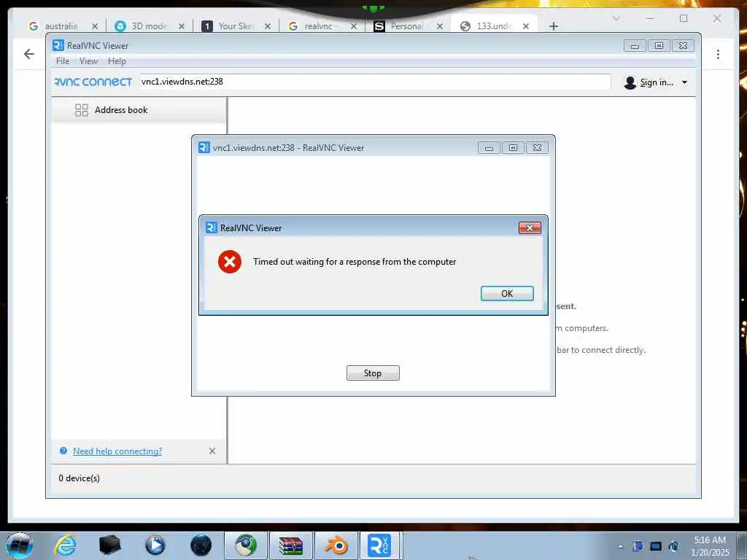Click the RealVNC Viewer main window title icon
The height and width of the screenshot is (560, 747).
click(x=58, y=45)
